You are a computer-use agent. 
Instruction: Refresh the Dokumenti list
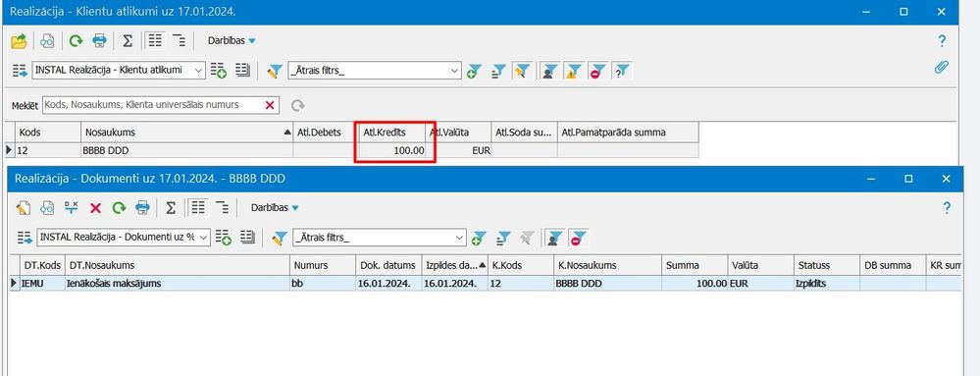pos(119,208)
